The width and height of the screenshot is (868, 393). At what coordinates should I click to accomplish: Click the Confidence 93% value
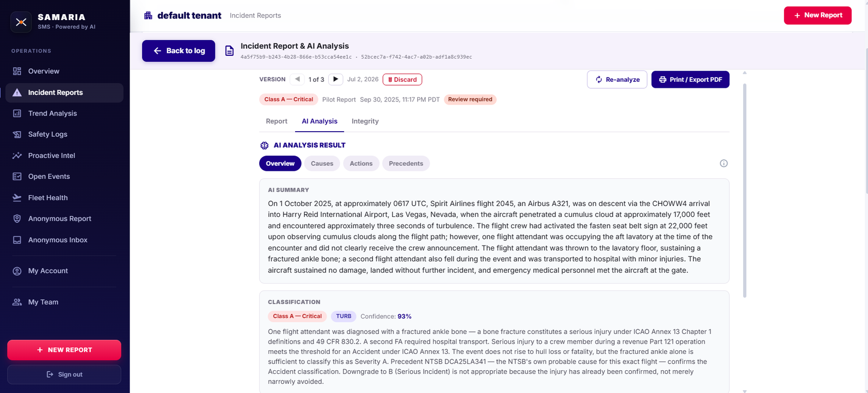click(404, 317)
